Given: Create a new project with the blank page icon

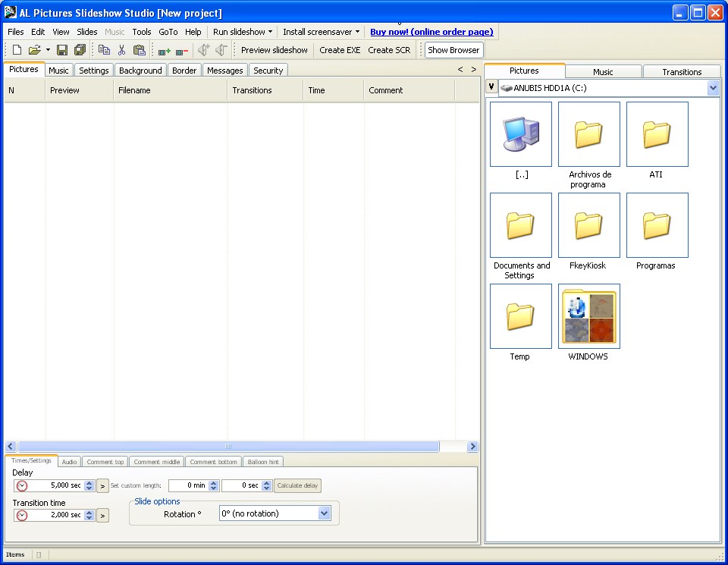Looking at the screenshot, I should (17, 50).
